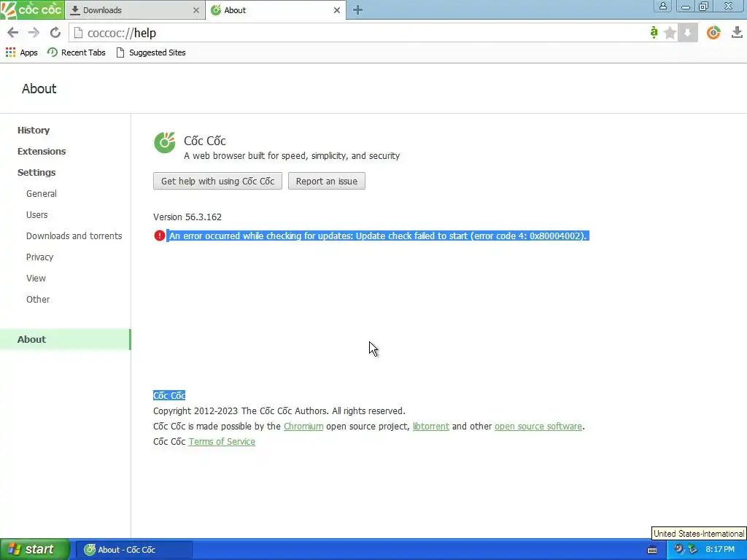Click the Report an issue button

click(x=326, y=181)
